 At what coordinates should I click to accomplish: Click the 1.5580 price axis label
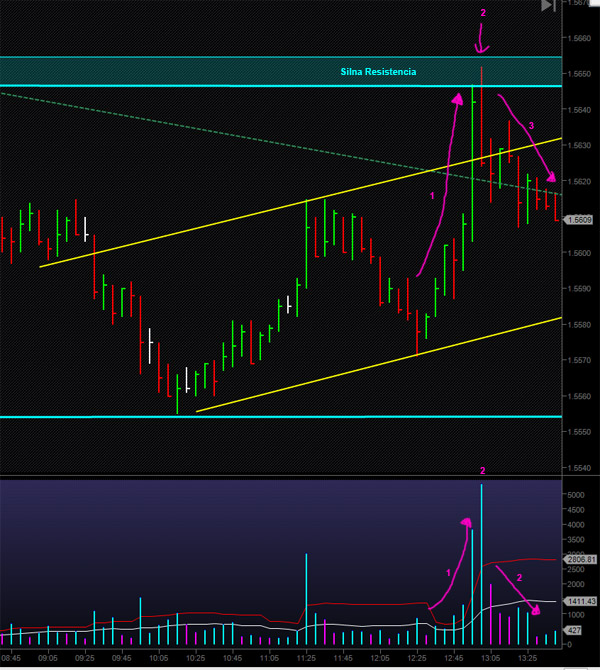579,325
